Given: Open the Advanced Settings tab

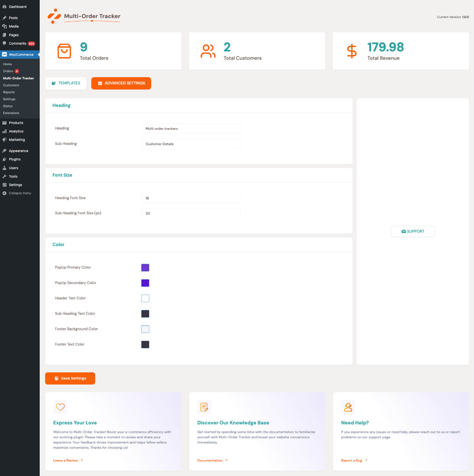Looking at the screenshot, I should (x=121, y=83).
